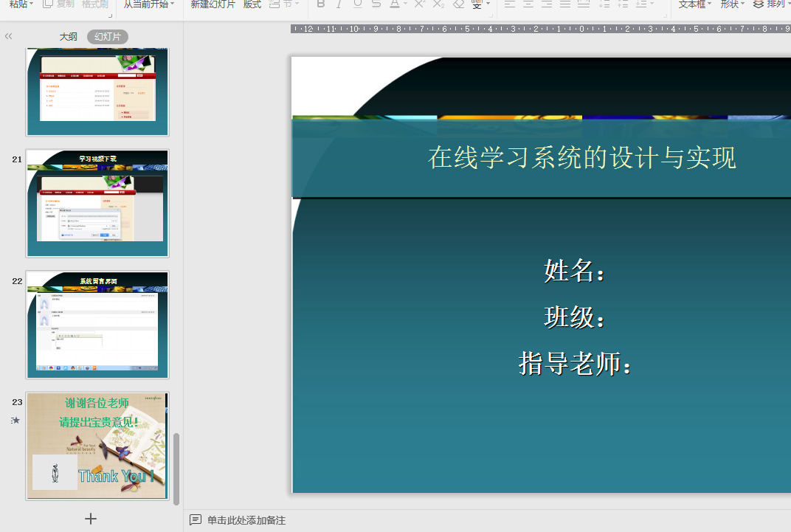The image size is (791, 532).
Task: Click the notes icon beside 单击此处添加备注
Action: (196, 520)
